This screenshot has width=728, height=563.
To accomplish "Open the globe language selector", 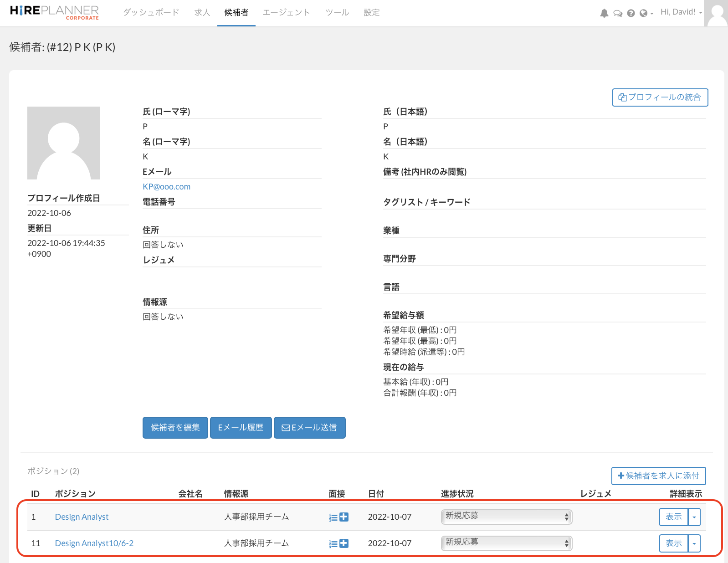I will click(646, 13).
